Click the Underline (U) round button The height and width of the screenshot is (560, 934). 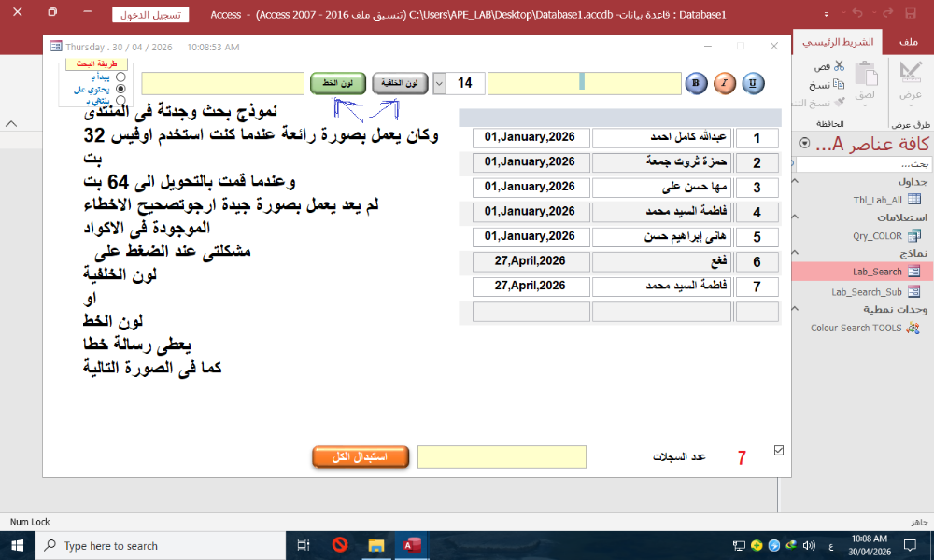click(x=753, y=84)
